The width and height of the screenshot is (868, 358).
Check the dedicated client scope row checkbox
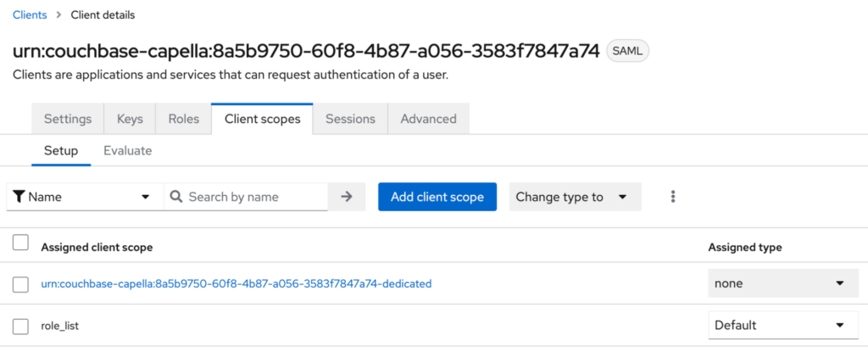(x=20, y=284)
